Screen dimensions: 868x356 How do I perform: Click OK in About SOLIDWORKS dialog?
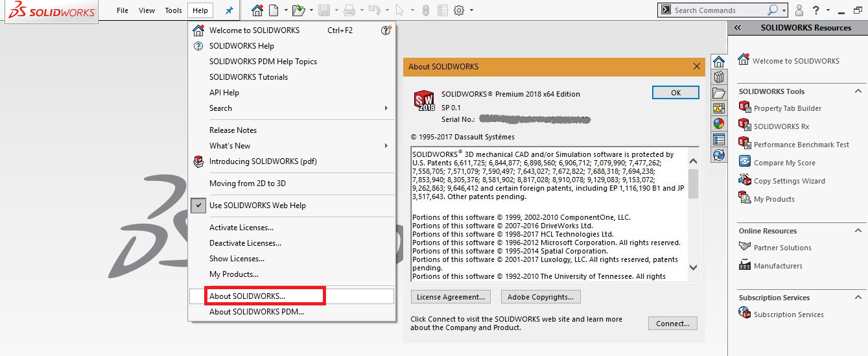tap(675, 93)
